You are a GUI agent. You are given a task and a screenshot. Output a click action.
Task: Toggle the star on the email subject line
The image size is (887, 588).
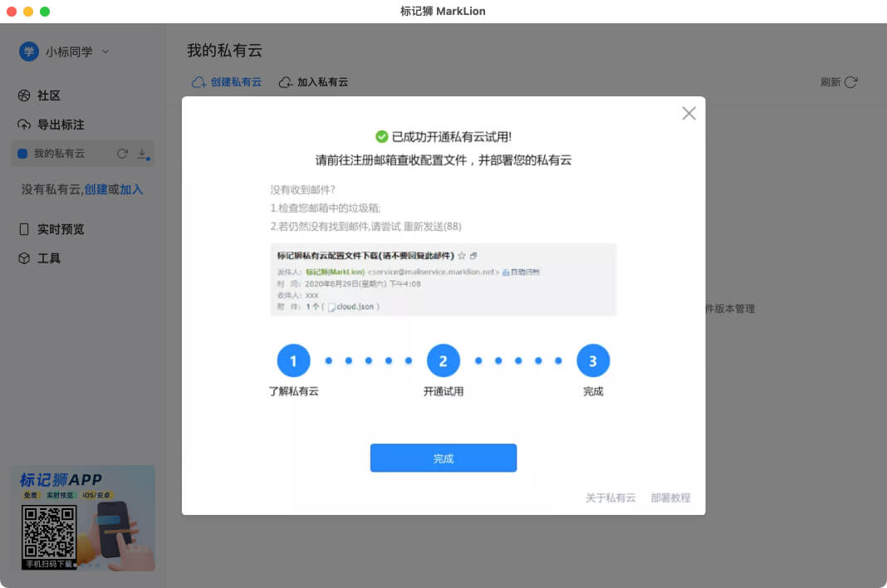pos(462,256)
